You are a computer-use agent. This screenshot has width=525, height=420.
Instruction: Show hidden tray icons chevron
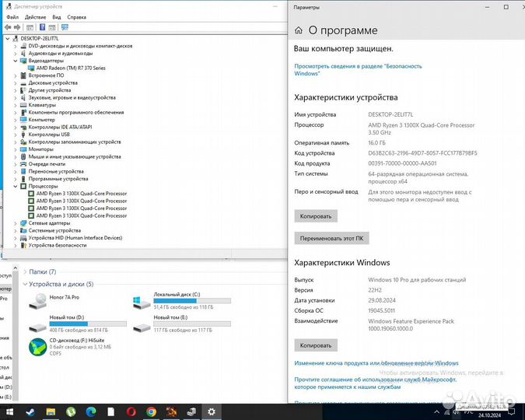click(436, 412)
